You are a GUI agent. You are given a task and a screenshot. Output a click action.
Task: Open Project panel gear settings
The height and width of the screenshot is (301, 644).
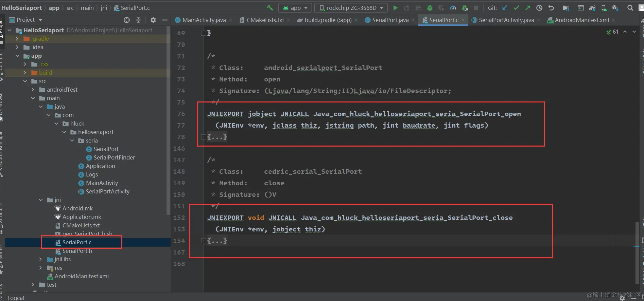[x=153, y=20]
